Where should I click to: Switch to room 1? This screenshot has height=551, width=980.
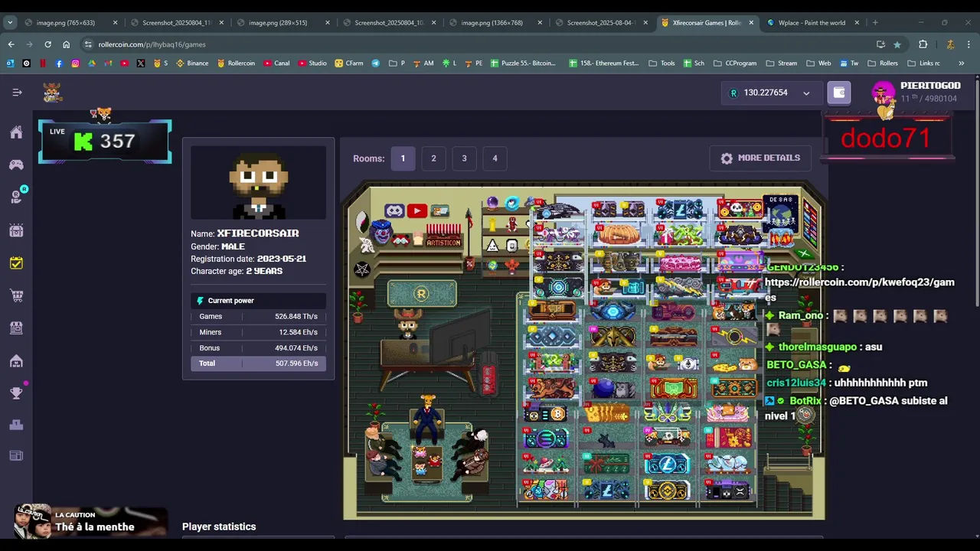pos(403,158)
